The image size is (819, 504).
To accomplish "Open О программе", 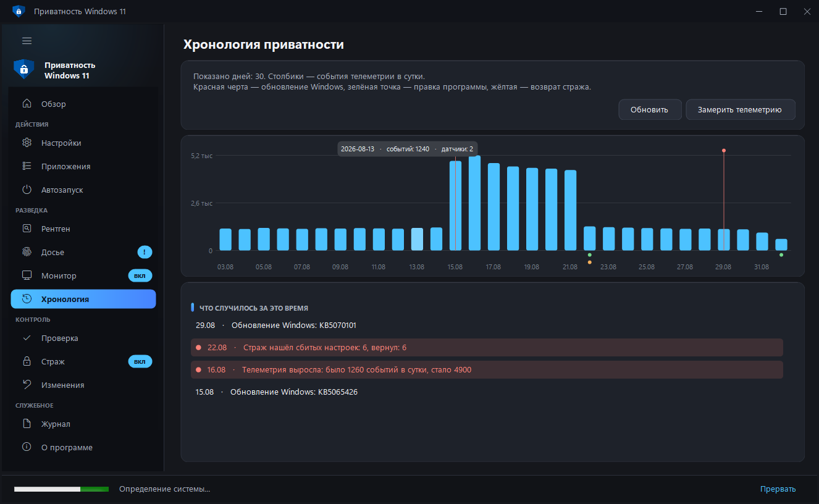I will [x=83, y=447].
